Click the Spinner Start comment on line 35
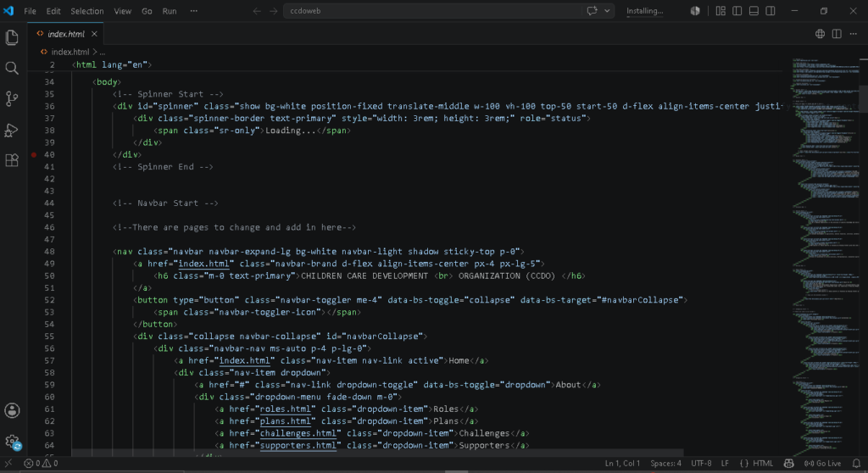The image size is (868, 473). pyautogui.click(x=168, y=94)
